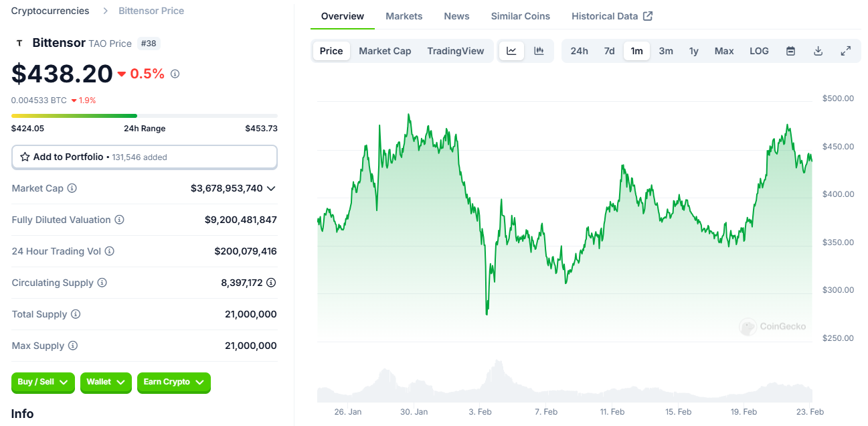Open the Markets tab
Screen dimensions: 868x426
pos(404,16)
